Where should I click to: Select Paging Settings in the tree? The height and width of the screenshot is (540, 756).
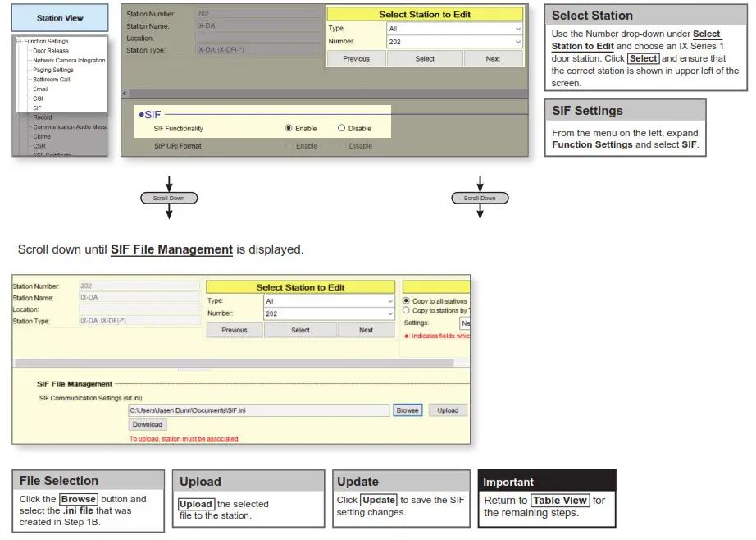point(53,70)
